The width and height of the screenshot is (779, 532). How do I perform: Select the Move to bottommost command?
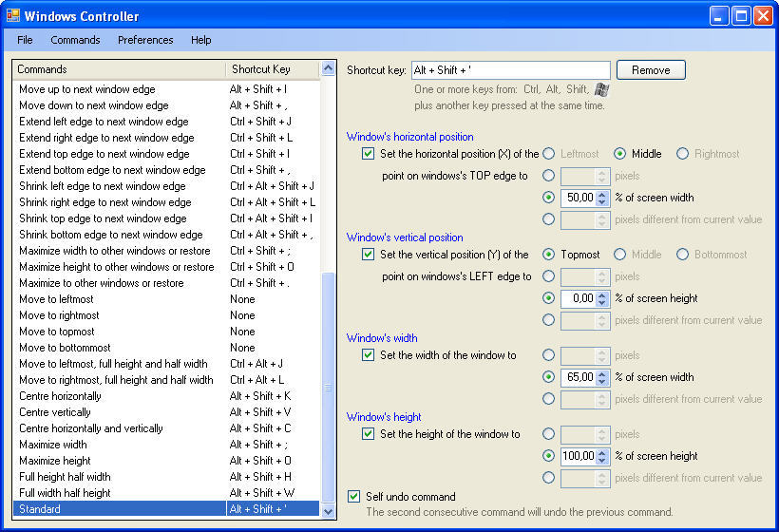pyautogui.click(x=166, y=348)
